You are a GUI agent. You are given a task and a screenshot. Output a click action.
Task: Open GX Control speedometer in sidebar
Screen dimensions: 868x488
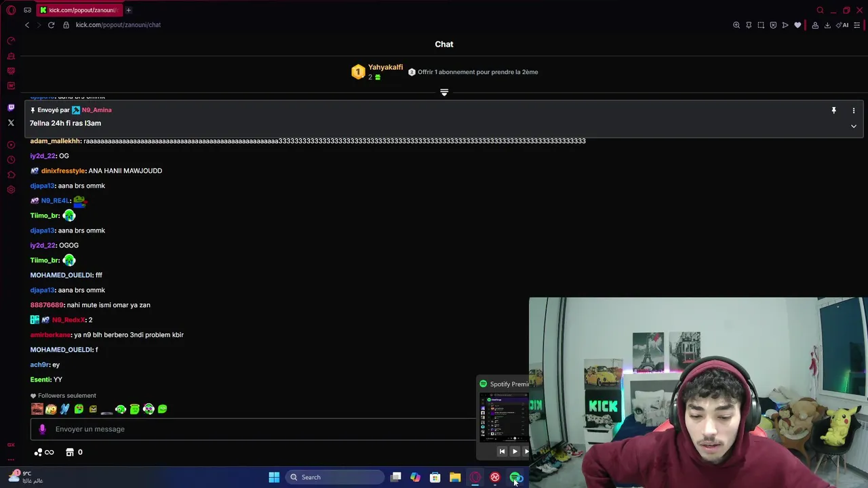(x=11, y=41)
